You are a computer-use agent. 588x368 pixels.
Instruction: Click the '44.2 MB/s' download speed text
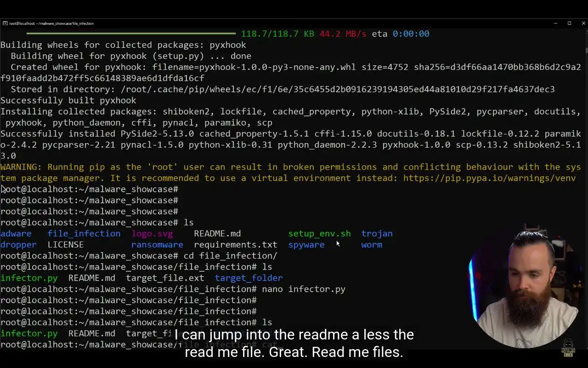pos(343,34)
